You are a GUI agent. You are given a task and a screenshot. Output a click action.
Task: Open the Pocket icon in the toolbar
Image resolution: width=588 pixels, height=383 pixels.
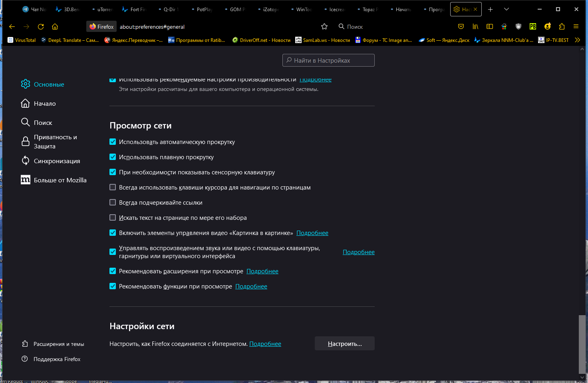(x=461, y=26)
